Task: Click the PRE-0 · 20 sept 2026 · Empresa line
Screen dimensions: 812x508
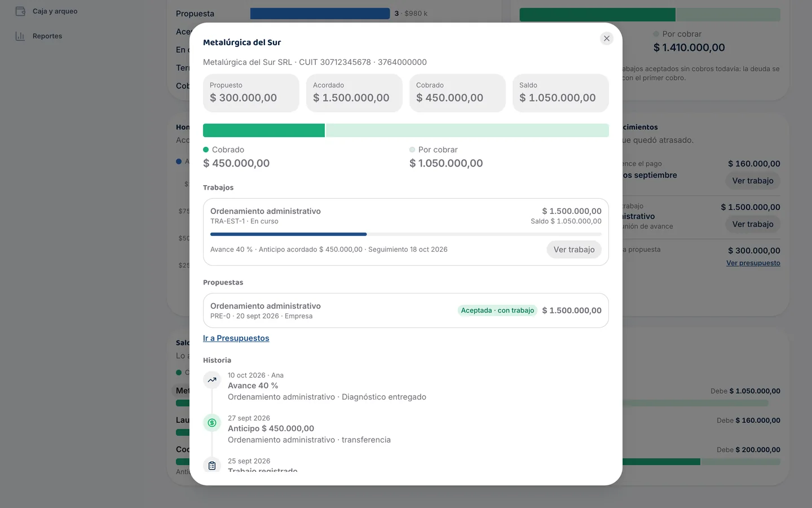Action: point(261,316)
